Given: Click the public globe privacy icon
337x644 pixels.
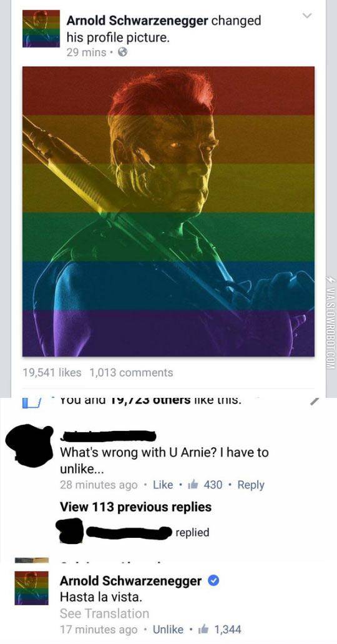Looking at the screenshot, I should point(122,52).
